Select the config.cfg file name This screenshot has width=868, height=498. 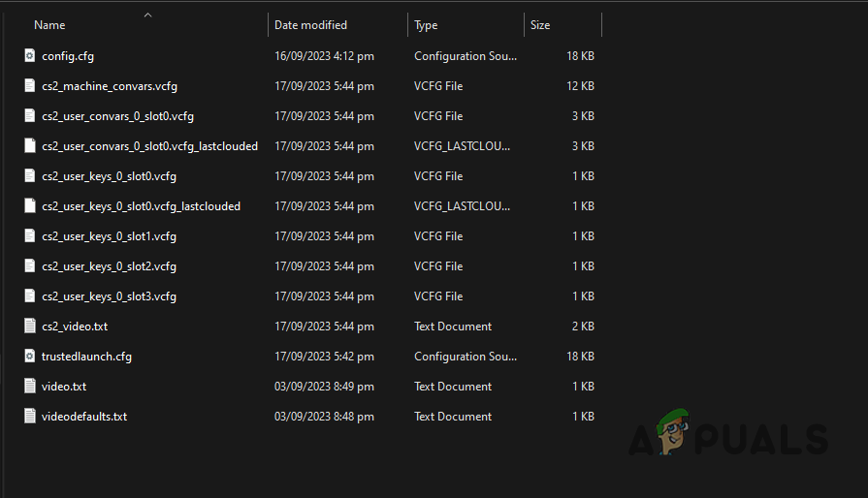tap(68, 56)
